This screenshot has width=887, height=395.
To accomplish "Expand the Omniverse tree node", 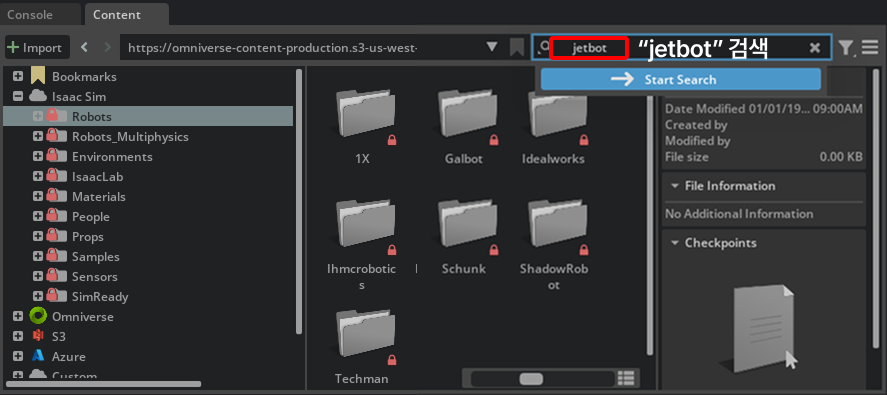I will (x=18, y=316).
